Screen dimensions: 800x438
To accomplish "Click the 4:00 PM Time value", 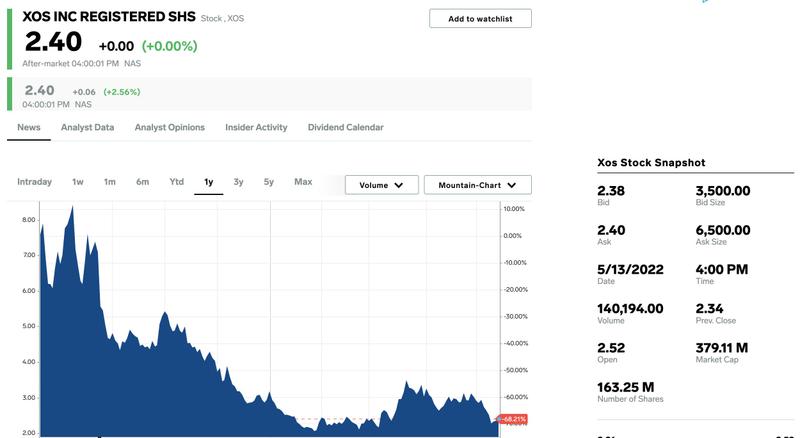I will point(721,270).
